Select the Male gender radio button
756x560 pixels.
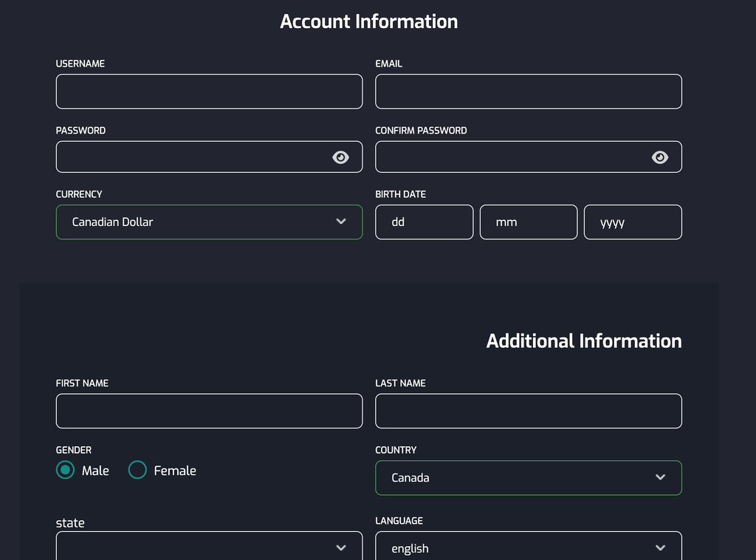[x=65, y=470]
